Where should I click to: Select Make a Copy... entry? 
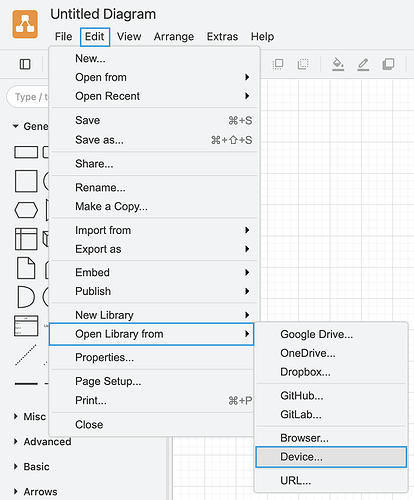tap(154, 206)
